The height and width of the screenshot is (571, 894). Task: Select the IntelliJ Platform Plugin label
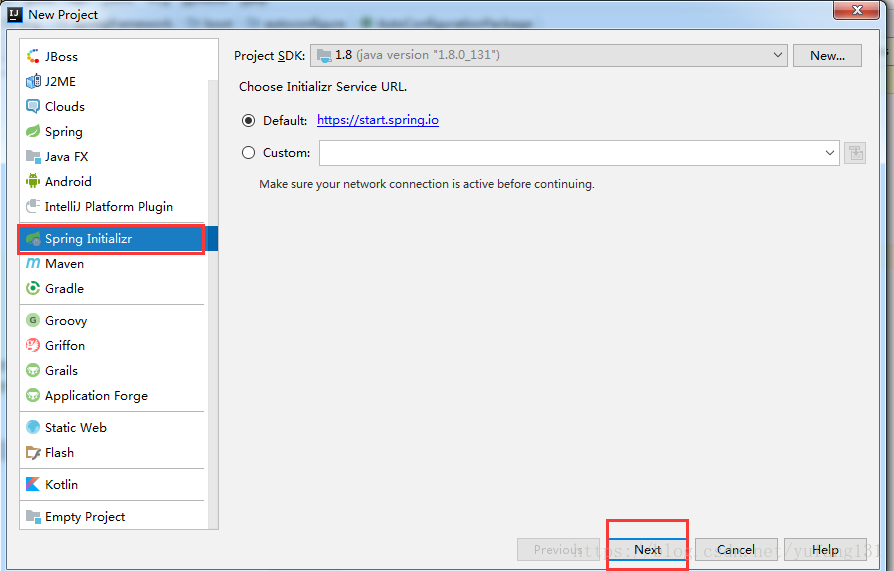109,207
